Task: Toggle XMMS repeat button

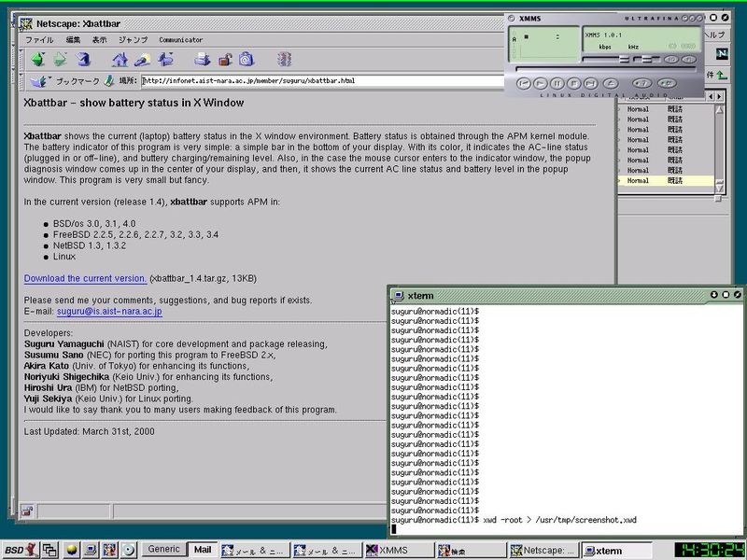Action: coord(667,84)
